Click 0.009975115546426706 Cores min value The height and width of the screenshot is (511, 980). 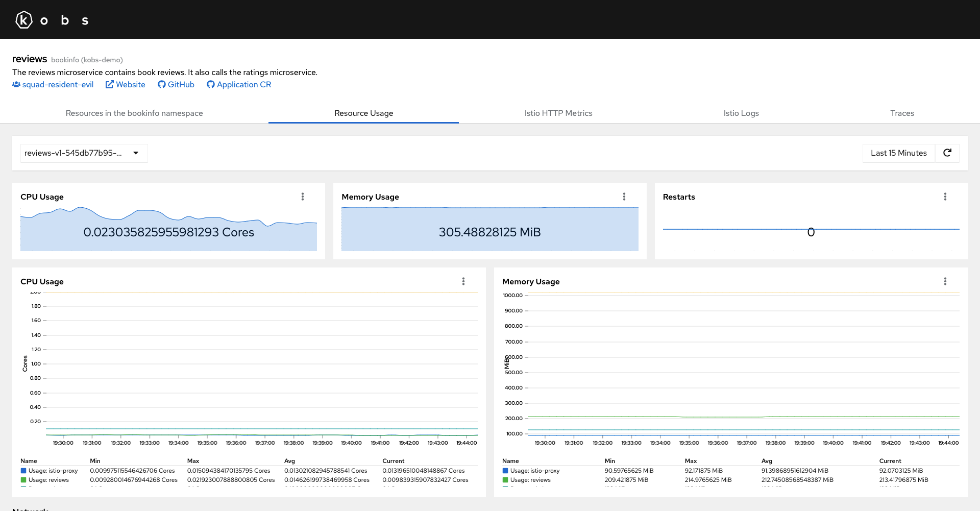132,471
